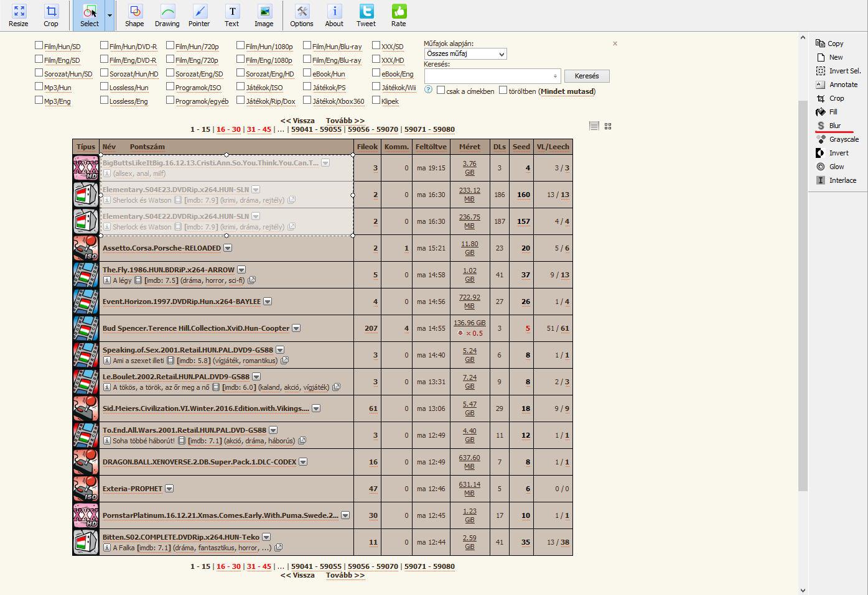This screenshot has height=595, width=868.
Task: Enable 'csak a címekben' checkbox
Action: point(441,90)
